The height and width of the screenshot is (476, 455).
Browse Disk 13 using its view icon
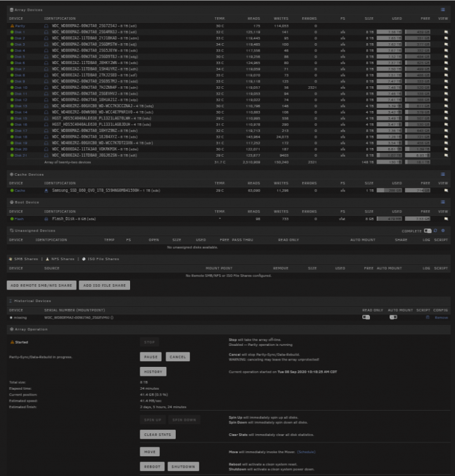coord(446,106)
